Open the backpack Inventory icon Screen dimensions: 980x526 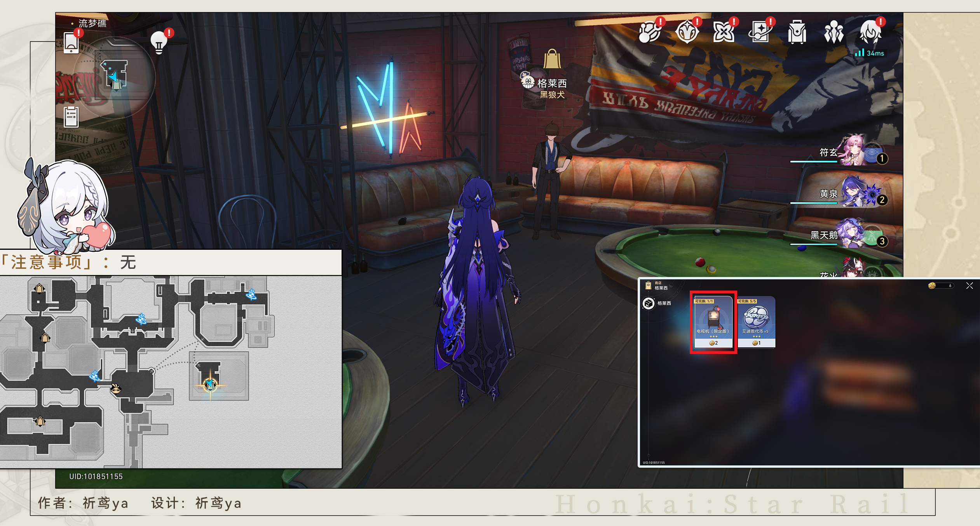797,32
